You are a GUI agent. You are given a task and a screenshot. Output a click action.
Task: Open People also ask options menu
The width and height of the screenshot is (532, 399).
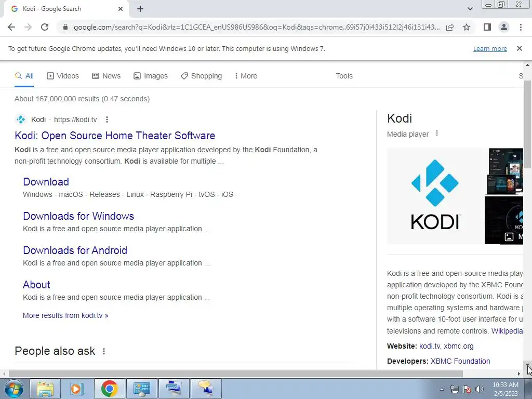pyautogui.click(x=104, y=351)
